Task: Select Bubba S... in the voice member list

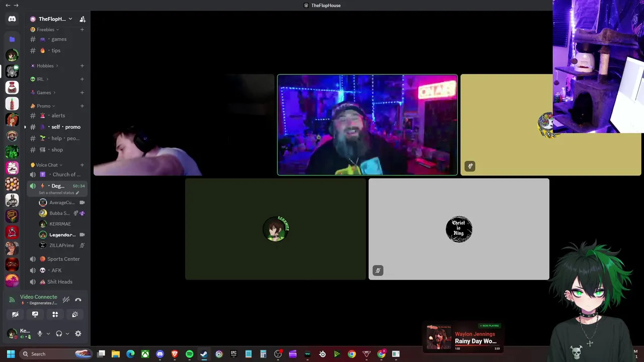Action: click(62, 213)
